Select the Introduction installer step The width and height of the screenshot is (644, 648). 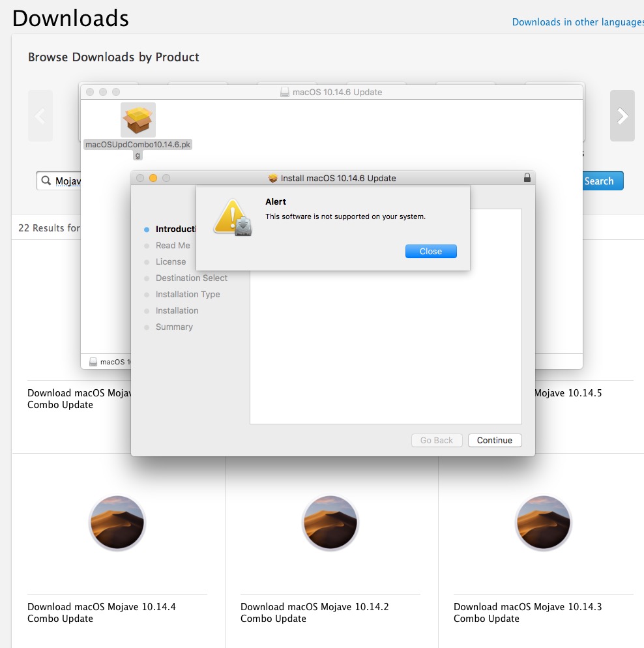tap(175, 229)
